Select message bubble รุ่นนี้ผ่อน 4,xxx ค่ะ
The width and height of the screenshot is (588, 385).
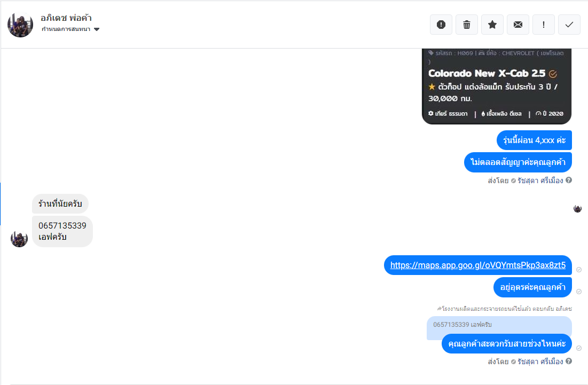click(535, 140)
